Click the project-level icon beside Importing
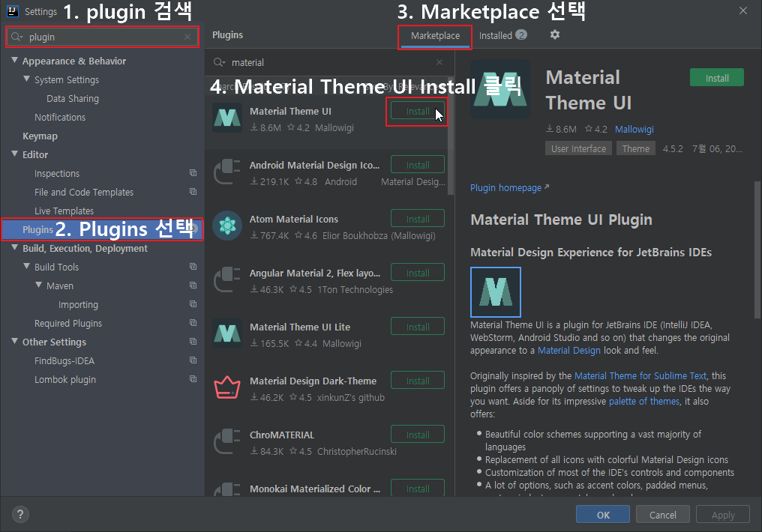The height and width of the screenshot is (532, 762). (x=193, y=304)
